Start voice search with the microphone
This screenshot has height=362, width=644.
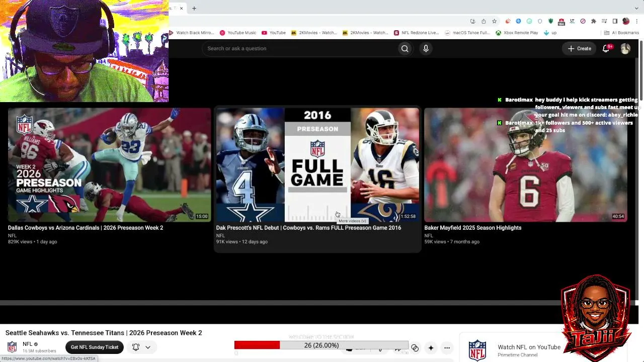426,48
